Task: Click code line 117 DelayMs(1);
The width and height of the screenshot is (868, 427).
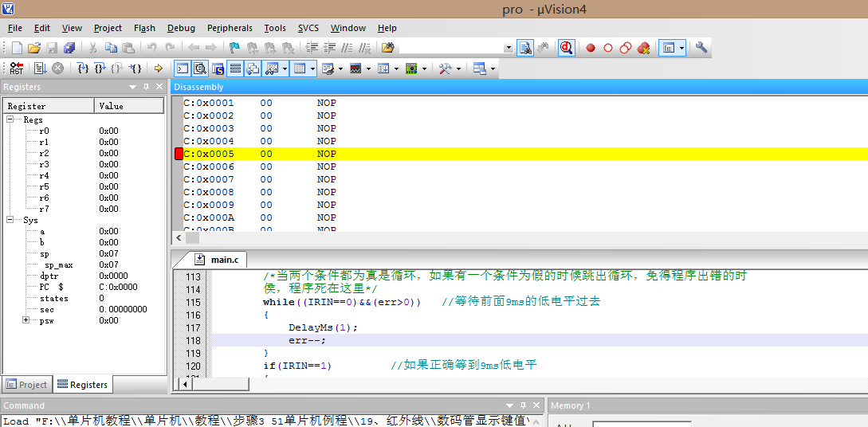Action: coord(324,327)
